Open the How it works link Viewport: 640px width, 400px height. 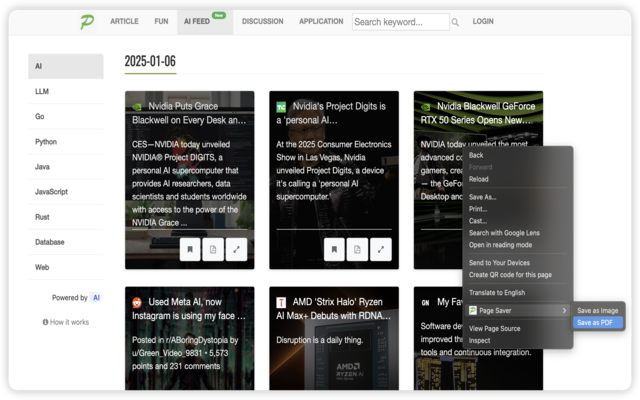coord(66,322)
